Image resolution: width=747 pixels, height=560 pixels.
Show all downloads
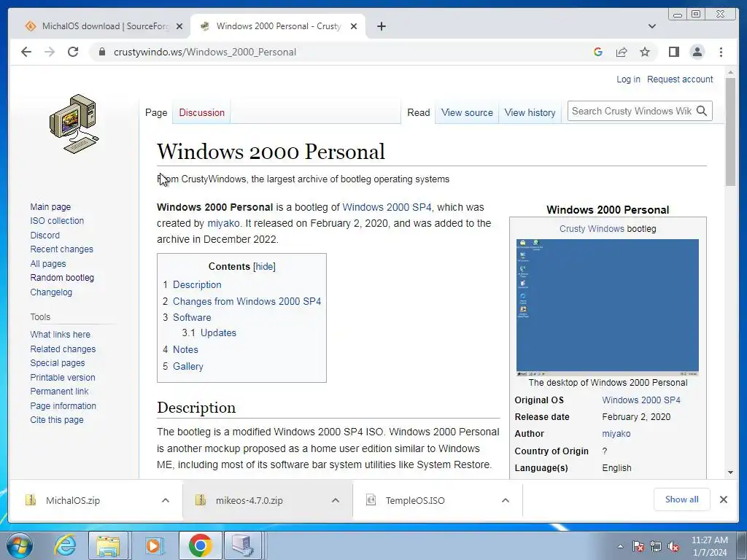click(x=682, y=499)
